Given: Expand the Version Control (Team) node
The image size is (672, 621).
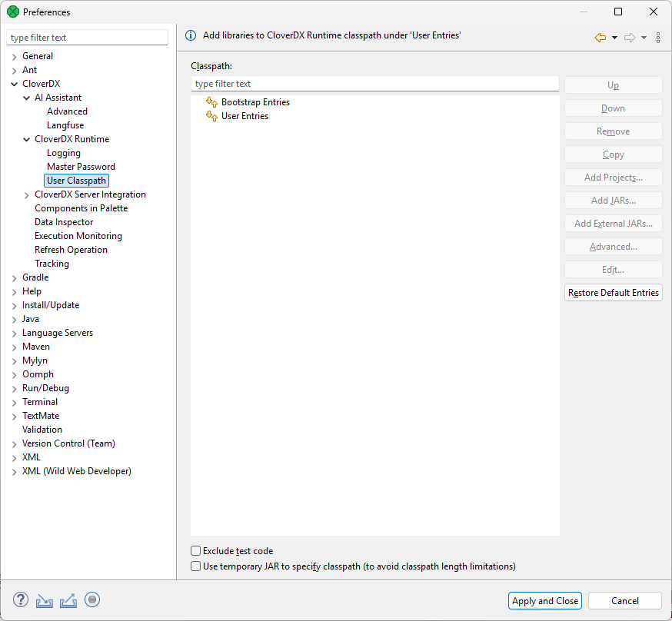Looking at the screenshot, I should (14, 444).
